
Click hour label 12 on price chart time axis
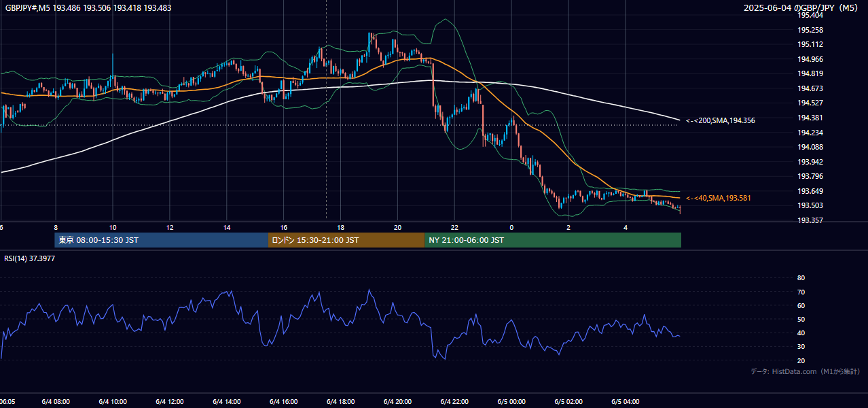click(170, 228)
